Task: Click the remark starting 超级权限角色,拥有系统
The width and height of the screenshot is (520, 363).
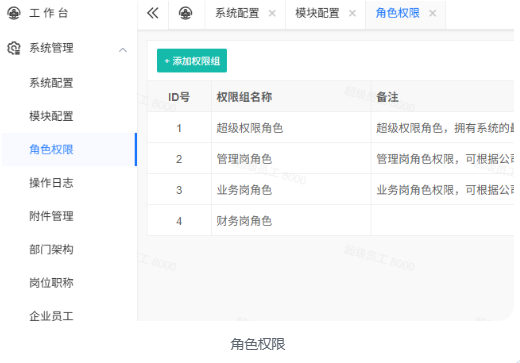Action: click(445, 128)
